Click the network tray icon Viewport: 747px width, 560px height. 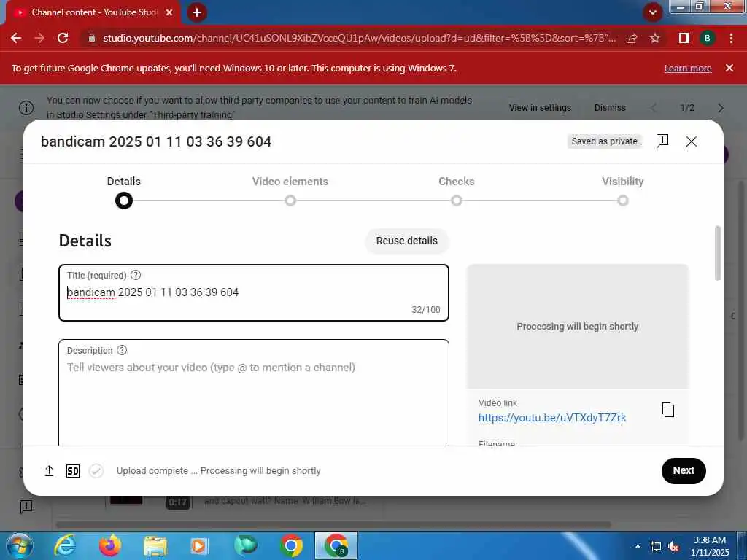coord(656,547)
